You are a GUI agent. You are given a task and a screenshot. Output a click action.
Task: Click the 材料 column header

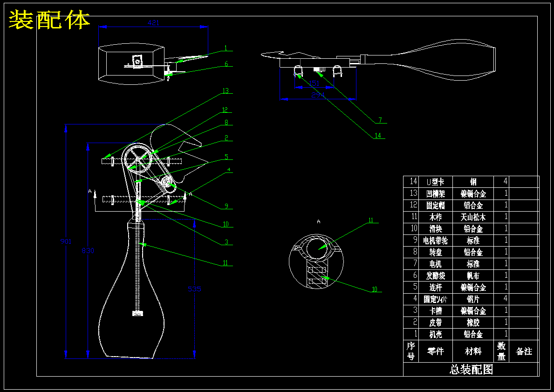473,351
